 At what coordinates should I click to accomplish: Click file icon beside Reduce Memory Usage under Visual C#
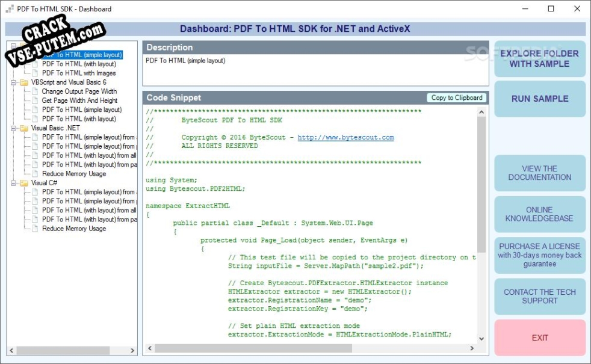[x=35, y=229]
